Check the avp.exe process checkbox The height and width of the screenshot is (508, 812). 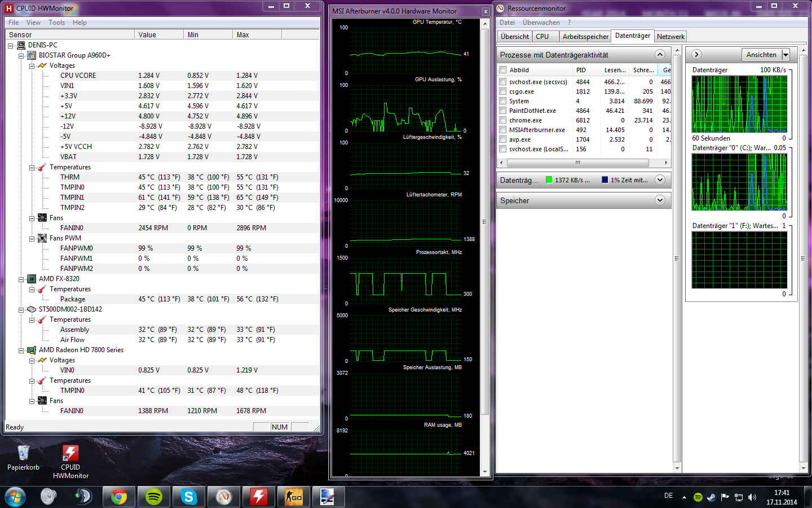pyautogui.click(x=502, y=139)
